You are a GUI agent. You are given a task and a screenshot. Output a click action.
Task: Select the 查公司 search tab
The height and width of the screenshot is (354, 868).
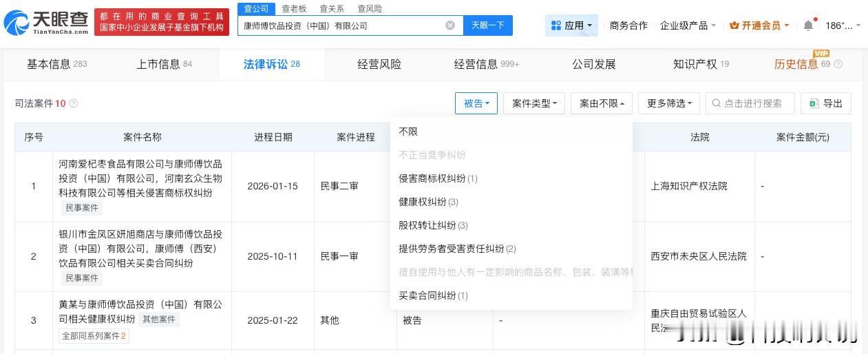pos(256,8)
